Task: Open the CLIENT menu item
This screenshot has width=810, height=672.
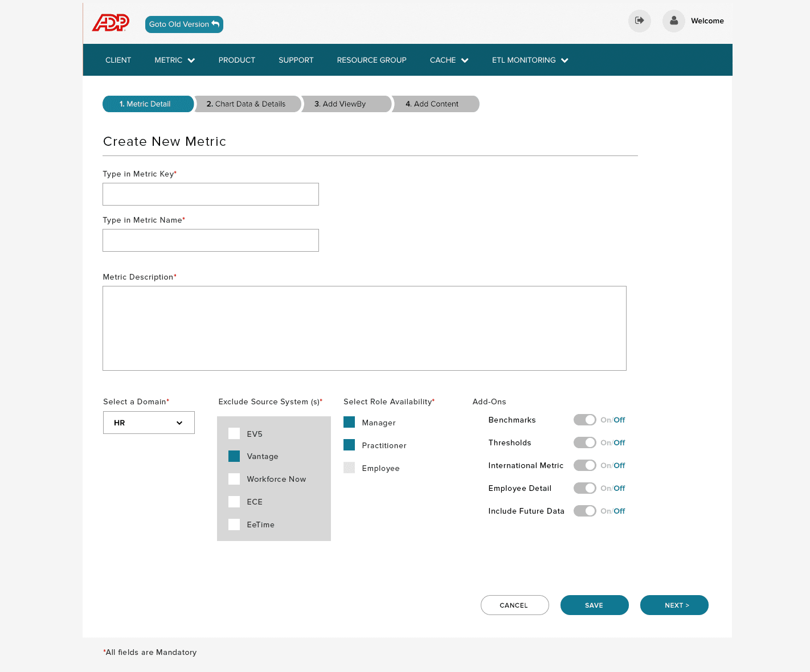Action: (x=118, y=60)
